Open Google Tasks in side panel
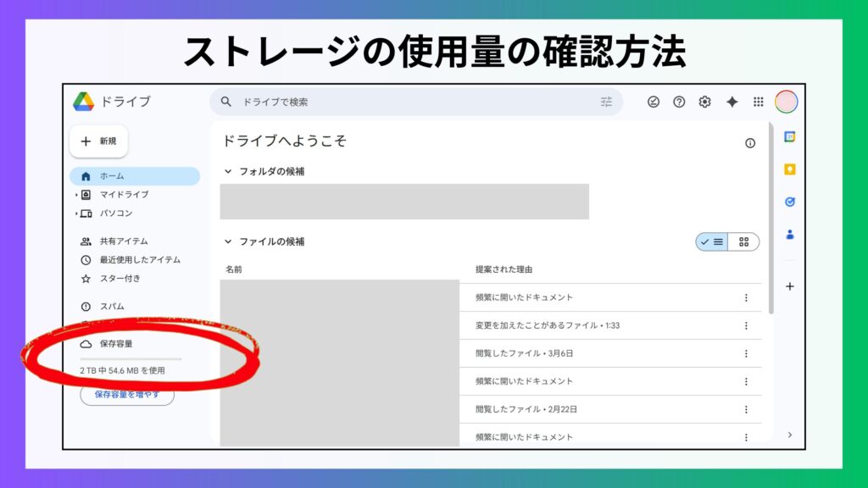 tap(790, 202)
